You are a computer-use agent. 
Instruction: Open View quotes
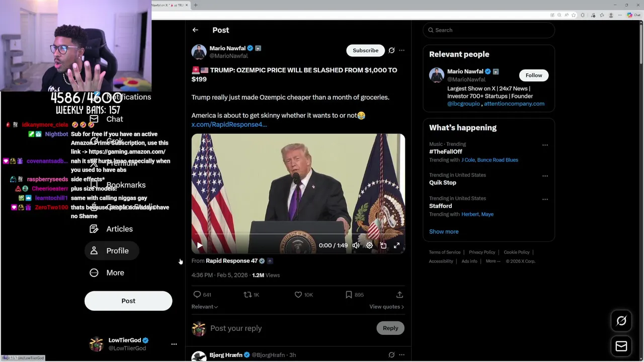coord(386,307)
